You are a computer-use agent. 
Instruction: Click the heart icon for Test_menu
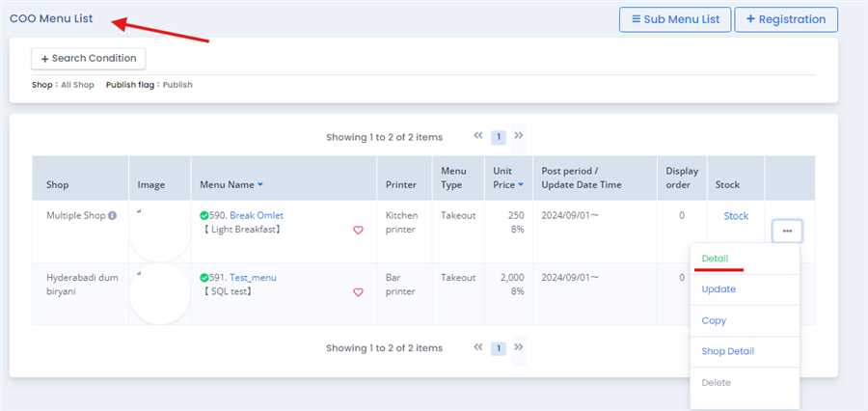coord(358,292)
